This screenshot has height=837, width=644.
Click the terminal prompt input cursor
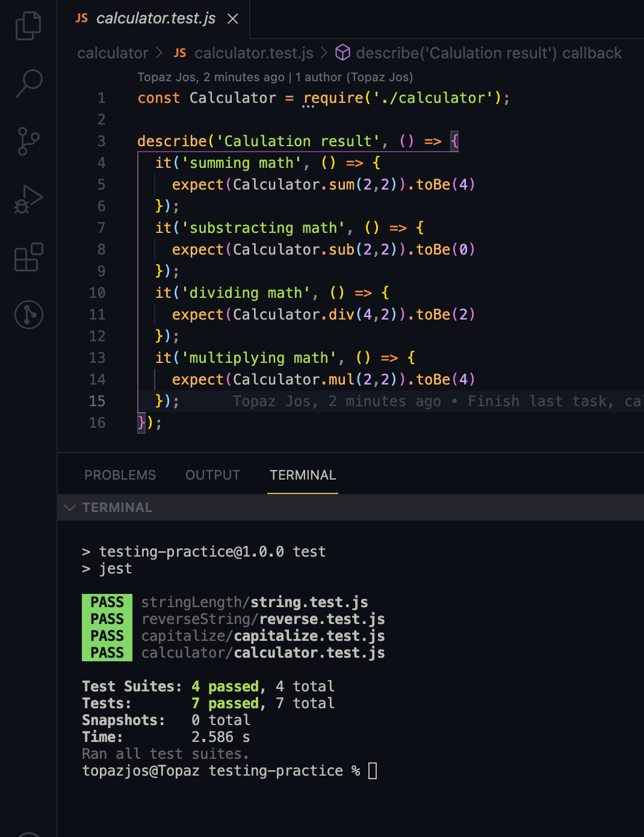pyautogui.click(x=373, y=771)
